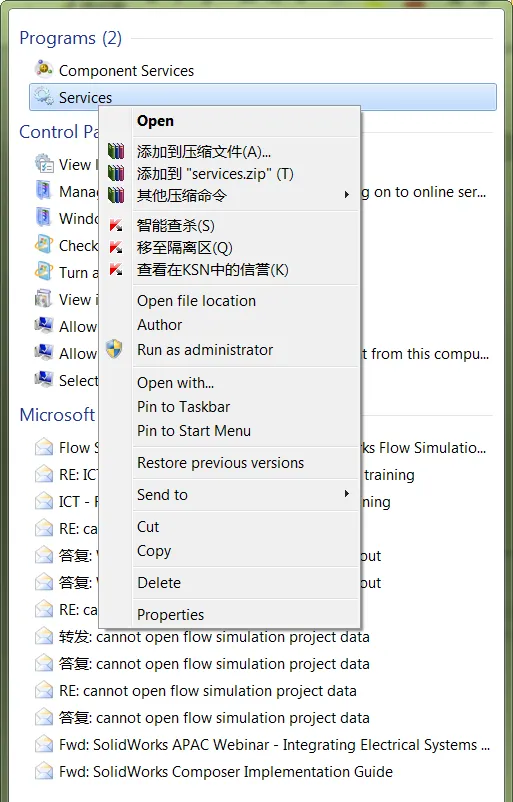Viewport: 513px width, 802px height.
Task: Click the Component Services program icon
Action: [x=44, y=69]
